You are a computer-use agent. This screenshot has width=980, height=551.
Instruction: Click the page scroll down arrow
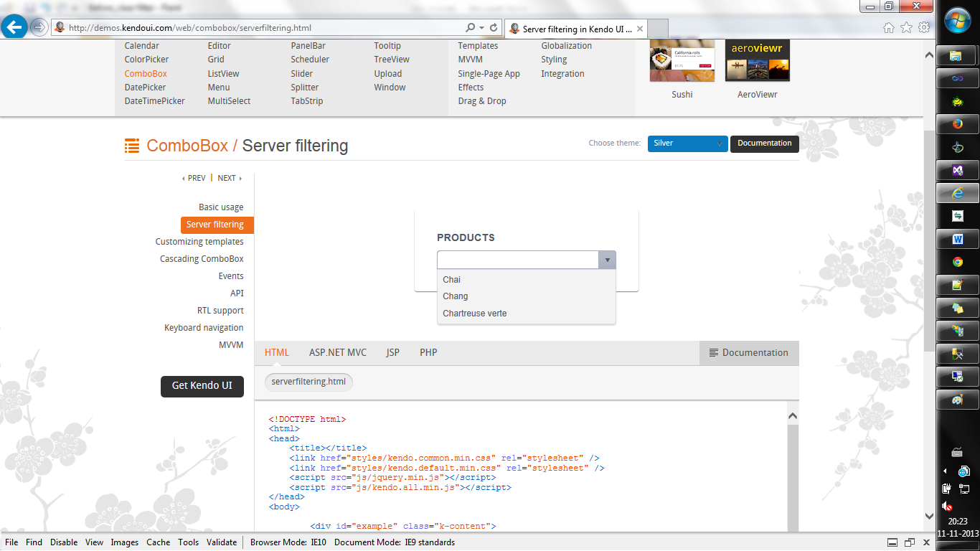coord(929,516)
